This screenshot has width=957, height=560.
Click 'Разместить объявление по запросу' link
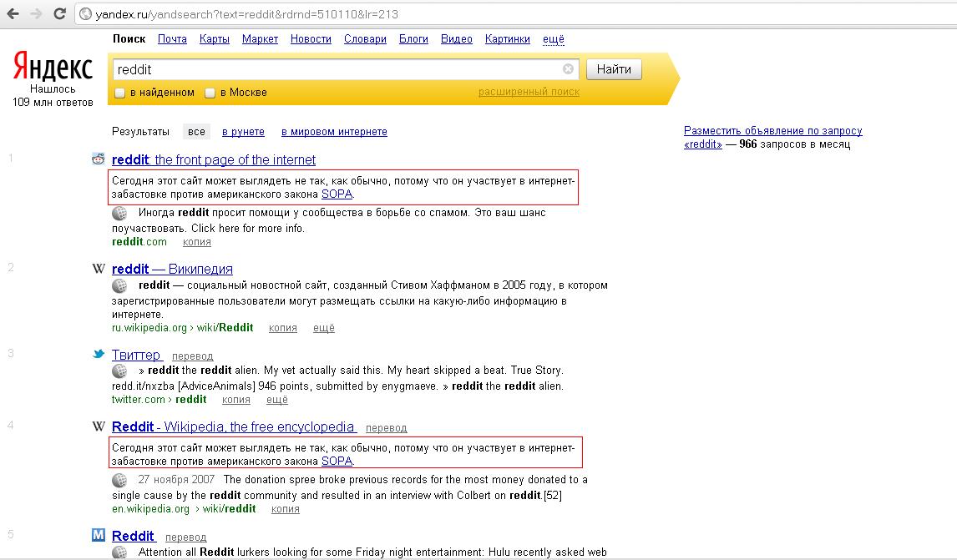(772, 130)
